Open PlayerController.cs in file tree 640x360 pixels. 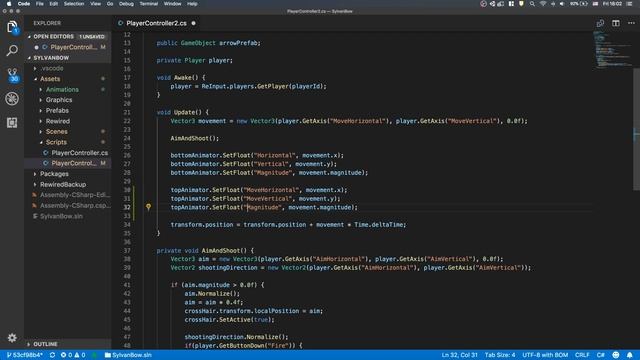click(67, 153)
